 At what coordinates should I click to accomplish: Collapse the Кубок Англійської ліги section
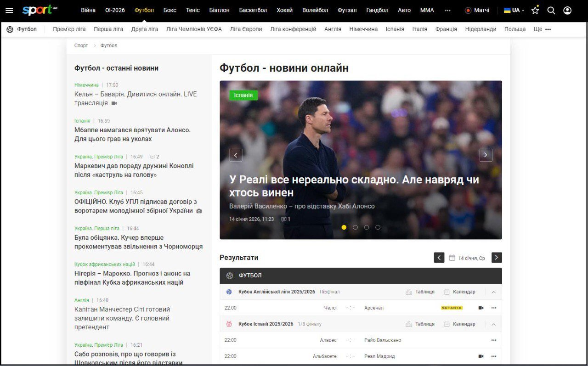coord(494,292)
